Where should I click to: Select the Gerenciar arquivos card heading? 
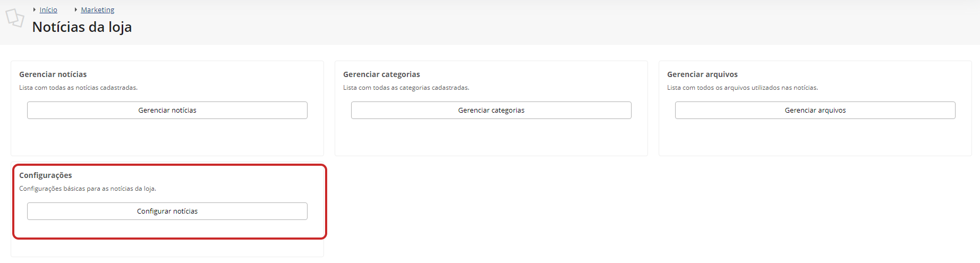point(702,74)
